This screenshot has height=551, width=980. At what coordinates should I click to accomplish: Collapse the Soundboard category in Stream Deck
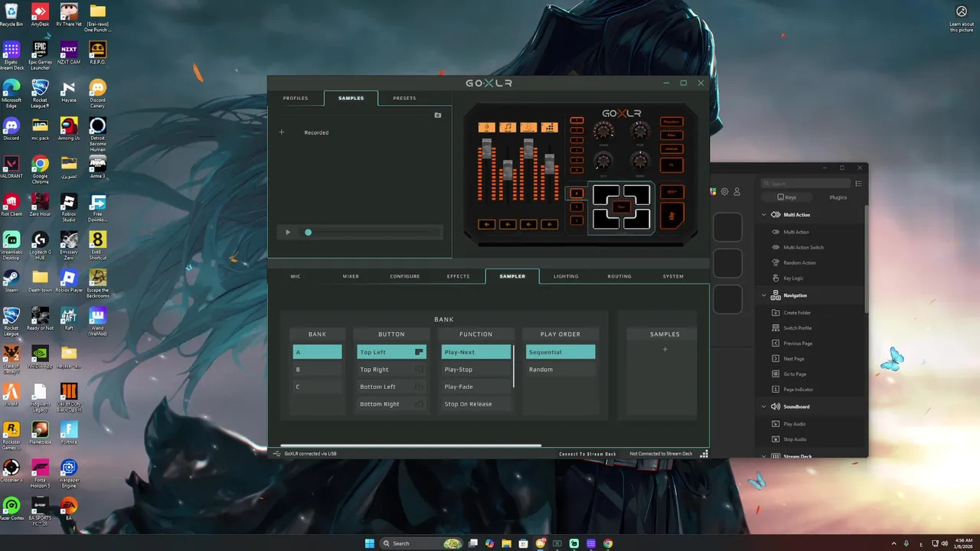pos(763,406)
